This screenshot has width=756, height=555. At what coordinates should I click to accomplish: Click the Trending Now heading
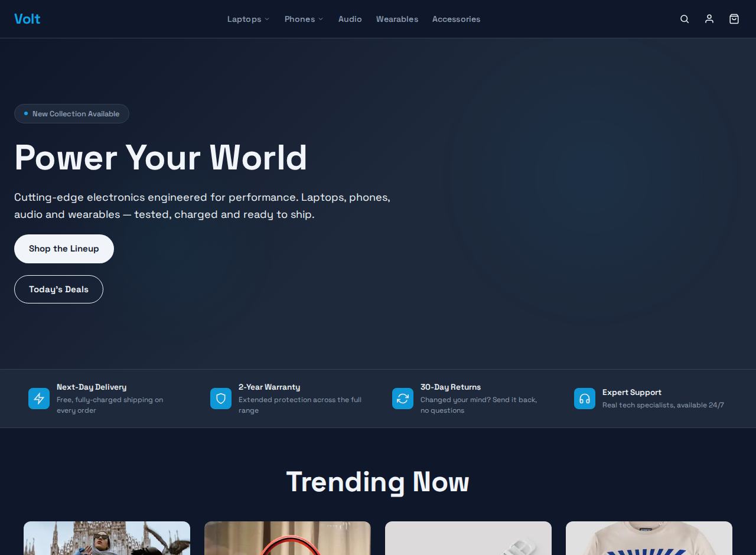378,482
